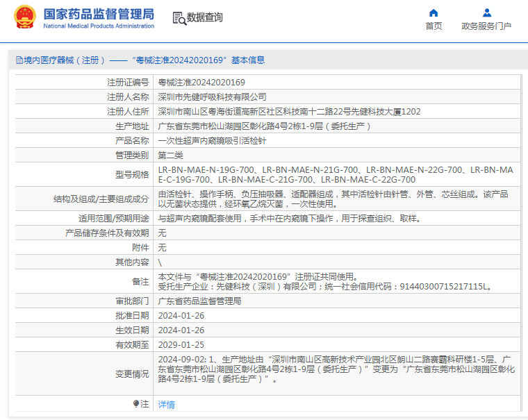Screen dimensions: 528x420
Task: Click expiry date 2029-01-25
Action: coord(181,344)
